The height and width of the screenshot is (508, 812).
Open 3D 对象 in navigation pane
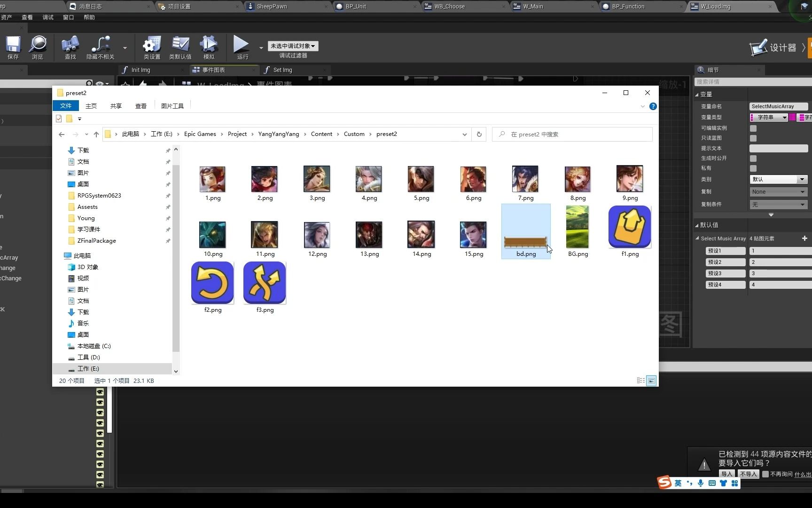pyautogui.click(x=88, y=267)
